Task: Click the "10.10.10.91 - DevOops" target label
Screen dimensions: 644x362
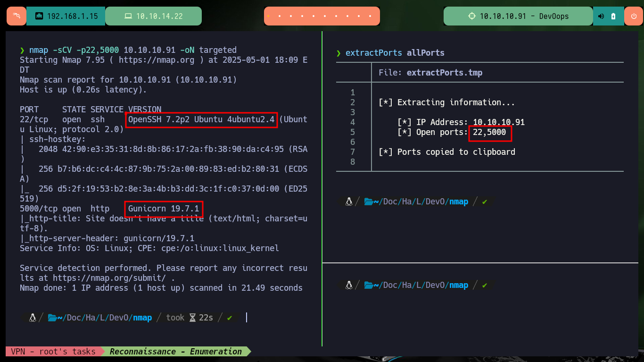Action: (524, 16)
